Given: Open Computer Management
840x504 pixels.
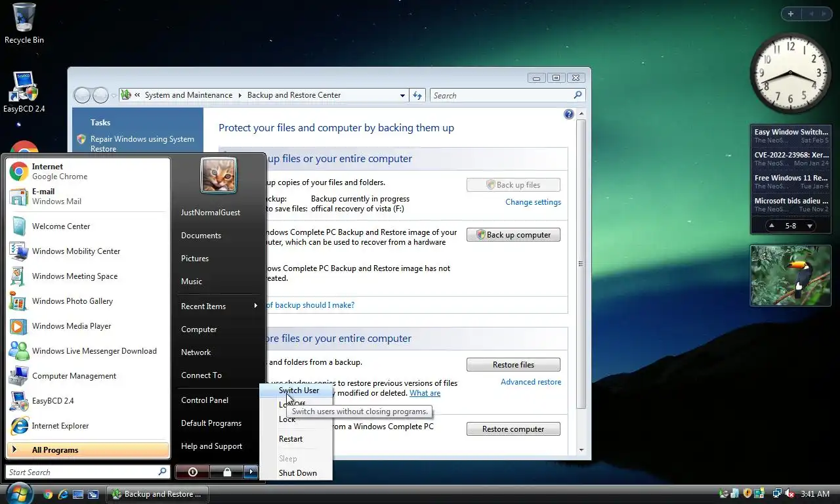Looking at the screenshot, I should pos(88,376).
